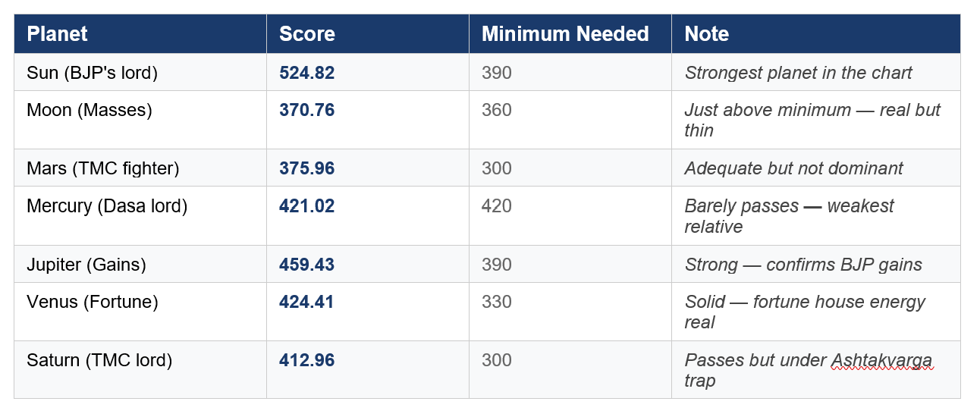The image size is (980, 414).
Task: Select the Mars (TMC fighter) cell
Action: click(103, 168)
